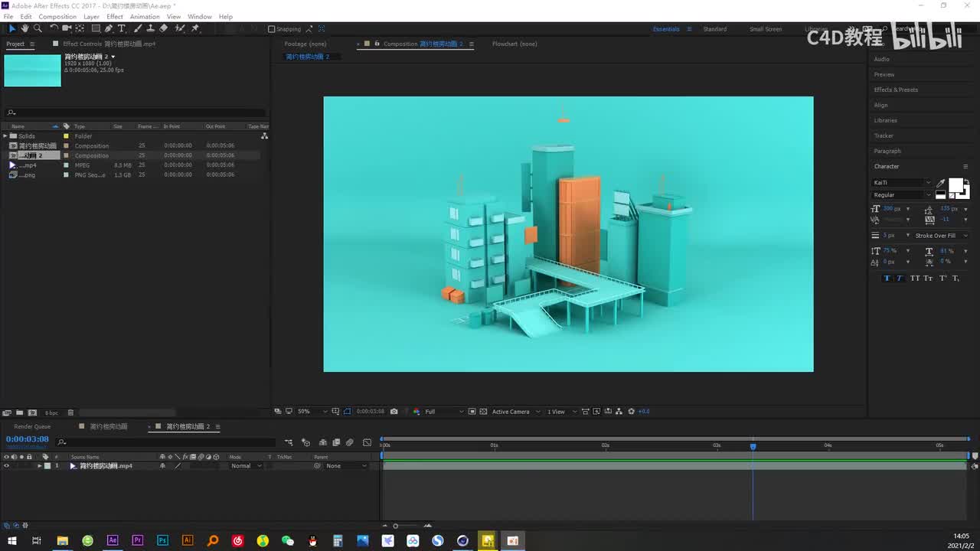980x551 pixels.
Task: Hide layer 1 using its eye toggle
Action: tap(6, 466)
